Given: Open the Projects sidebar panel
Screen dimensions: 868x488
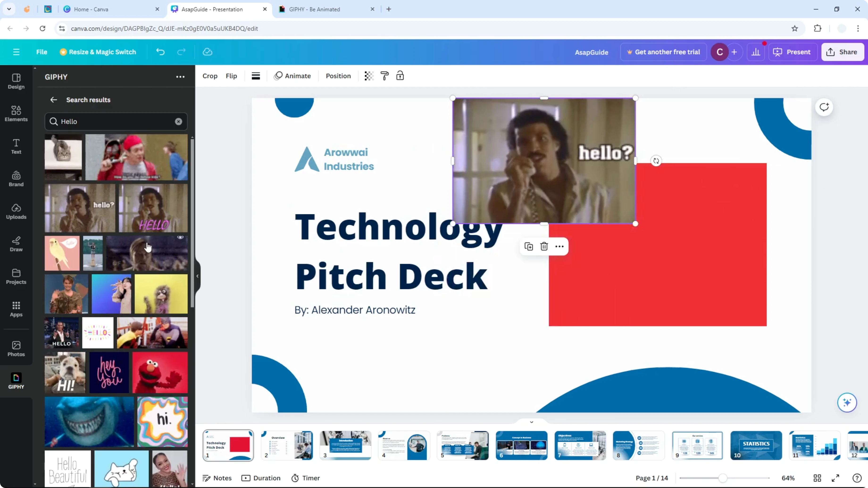Looking at the screenshot, I should (16, 277).
